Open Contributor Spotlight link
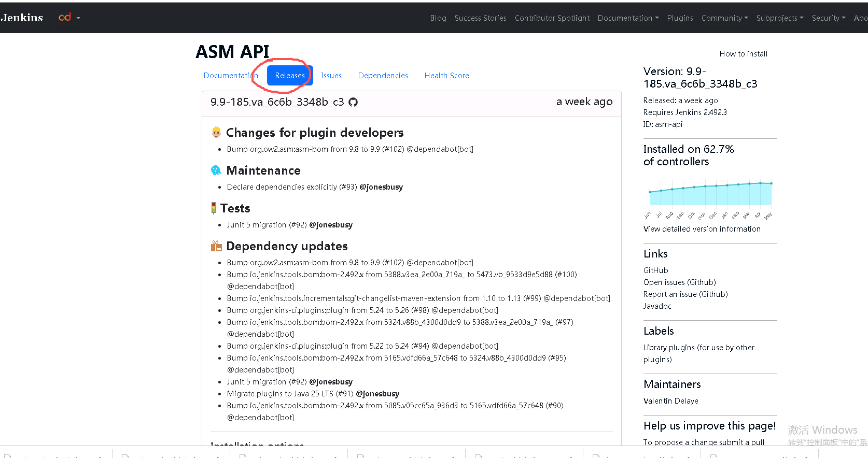The image size is (868, 458). (552, 18)
